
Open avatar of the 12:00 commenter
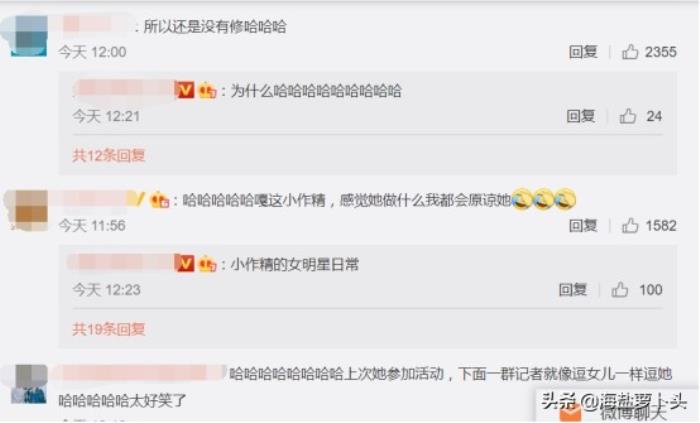point(29,36)
